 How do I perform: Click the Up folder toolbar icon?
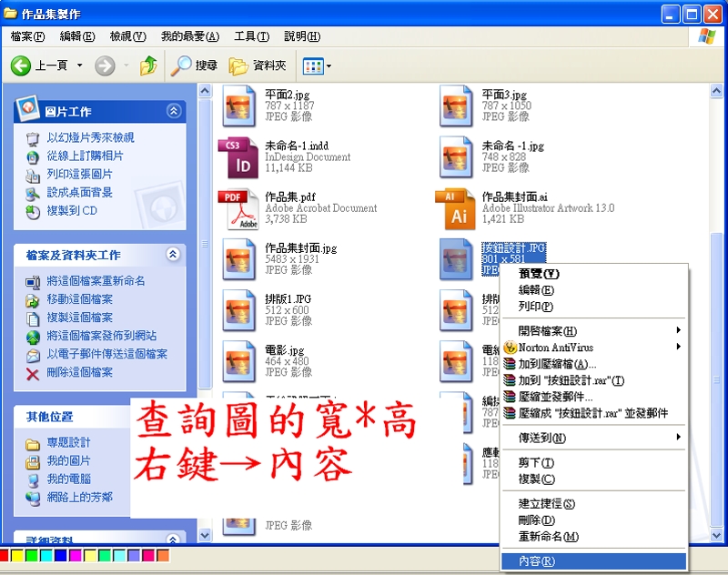[148, 66]
